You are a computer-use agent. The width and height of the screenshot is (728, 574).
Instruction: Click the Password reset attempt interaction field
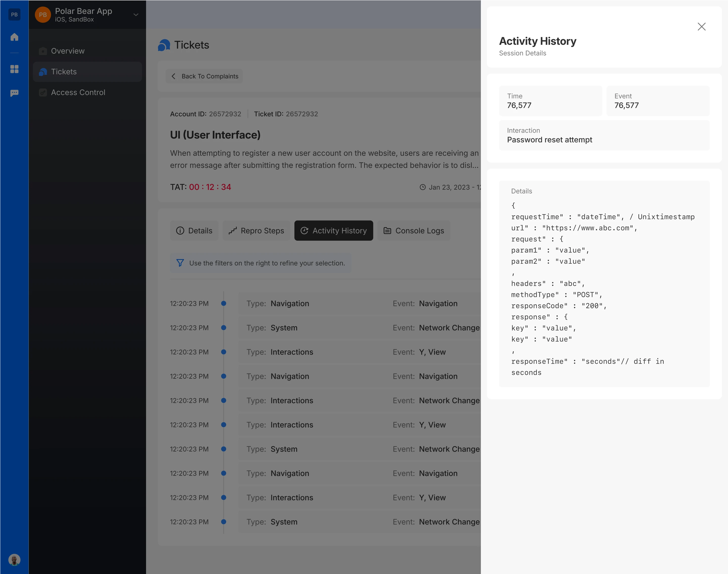[604, 135]
